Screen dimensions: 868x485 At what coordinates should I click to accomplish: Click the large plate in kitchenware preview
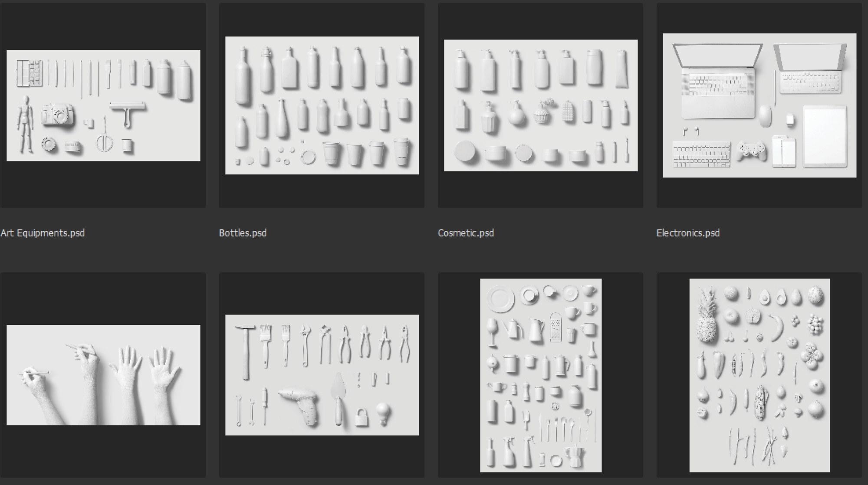tap(500, 299)
